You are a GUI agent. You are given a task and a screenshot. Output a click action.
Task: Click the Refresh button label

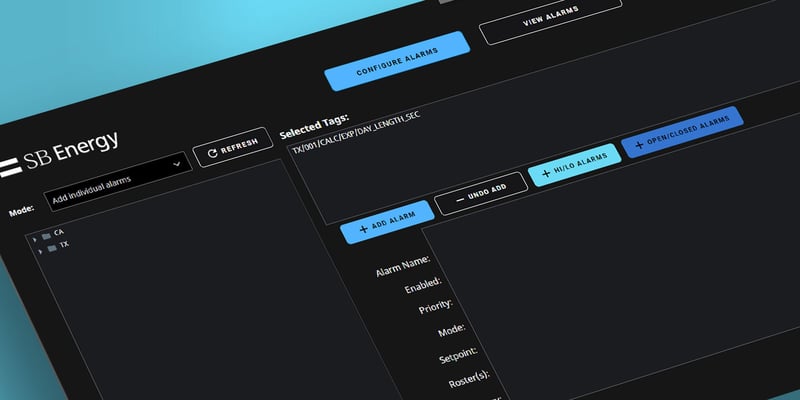click(x=239, y=146)
